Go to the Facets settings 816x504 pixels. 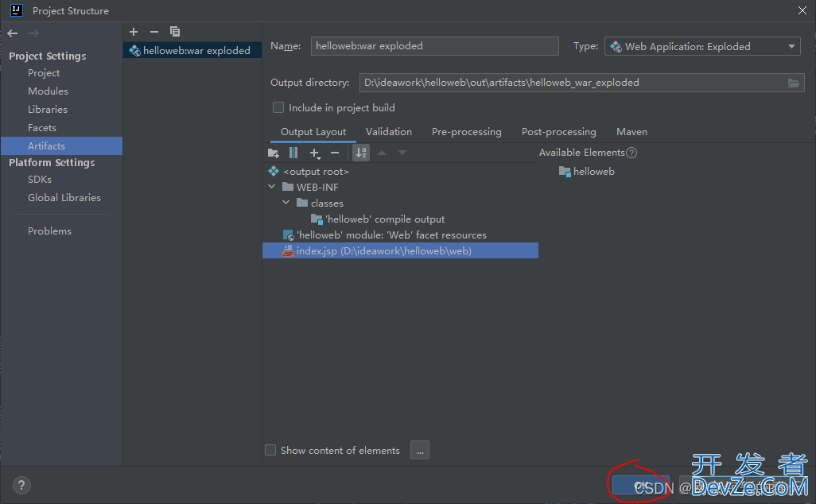41,127
